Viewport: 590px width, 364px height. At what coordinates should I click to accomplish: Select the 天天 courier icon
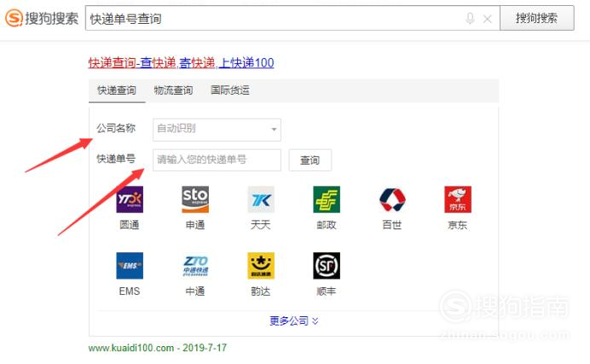click(x=261, y=199)
